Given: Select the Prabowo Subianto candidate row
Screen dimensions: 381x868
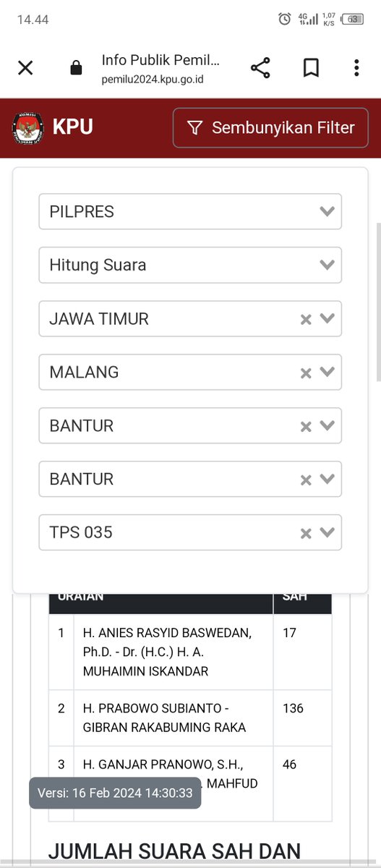Looking at the screenshot, I should pos(190,718).
